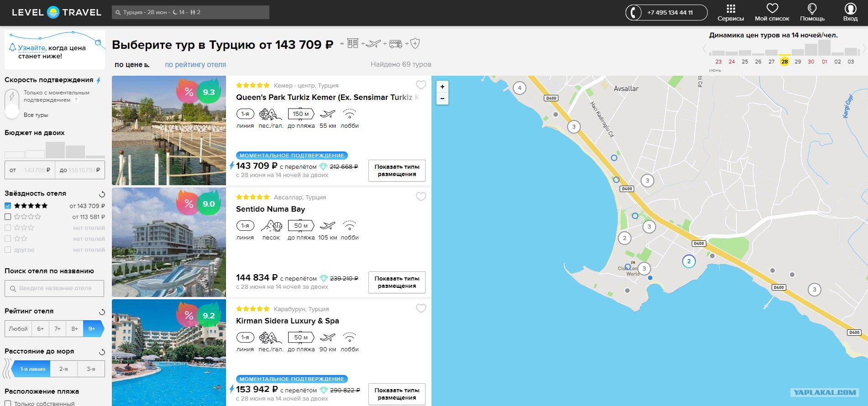Show room types for Sentido Numa Bay
Image resolution: width=868 pixels, height=406 pixels.
click(x=397, y=282)
